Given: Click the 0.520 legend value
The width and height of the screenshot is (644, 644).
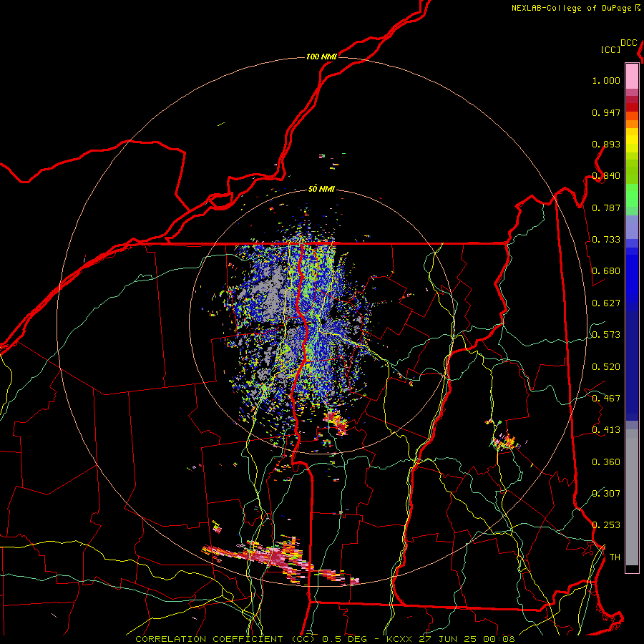Looking at the screenshot, I should 606,367.
